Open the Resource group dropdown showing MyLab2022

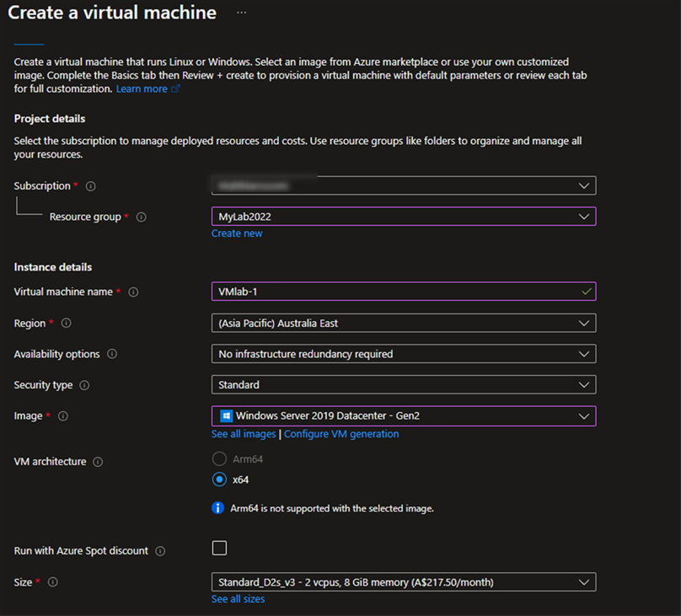pyautogui.click(x=404, y=217)
